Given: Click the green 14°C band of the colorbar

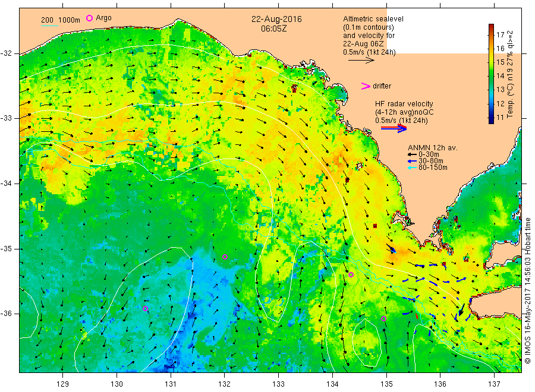Looking at the screenshot, I should click(x=492, y=75).
